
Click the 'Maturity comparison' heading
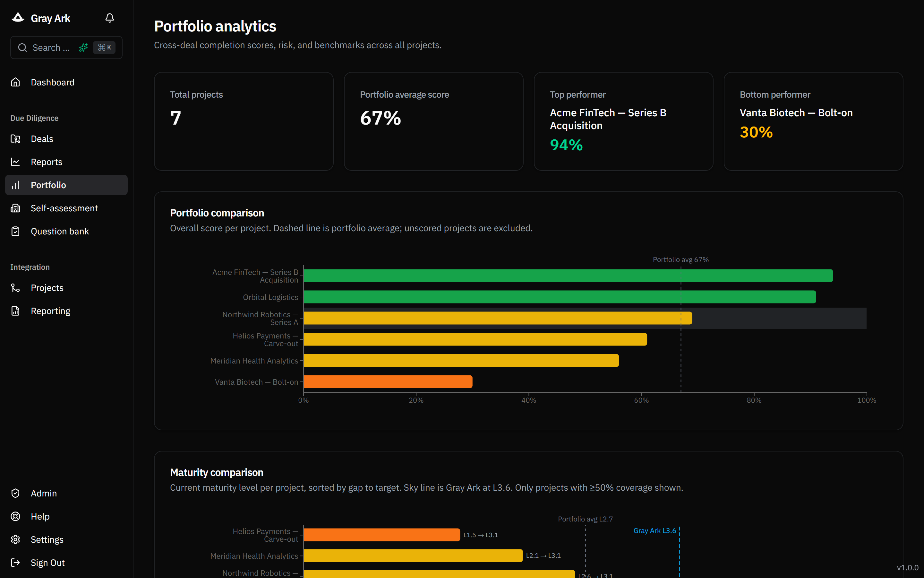click(217, 472)
